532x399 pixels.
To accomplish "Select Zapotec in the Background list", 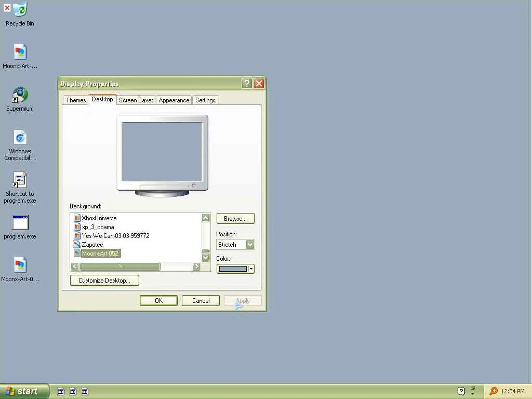I will (92, 245).
